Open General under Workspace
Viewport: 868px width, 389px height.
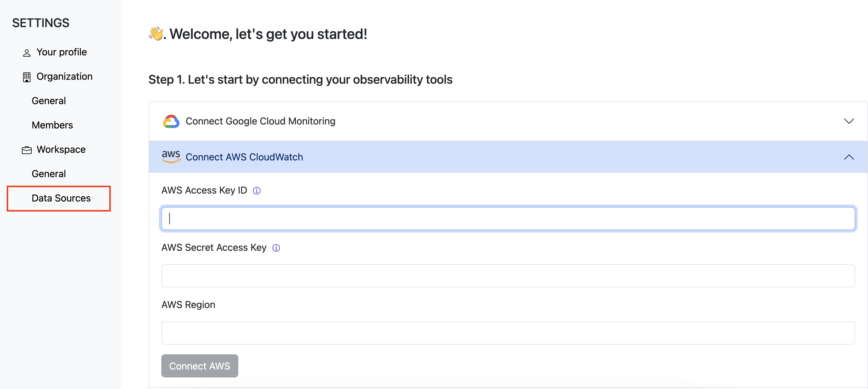48,174
